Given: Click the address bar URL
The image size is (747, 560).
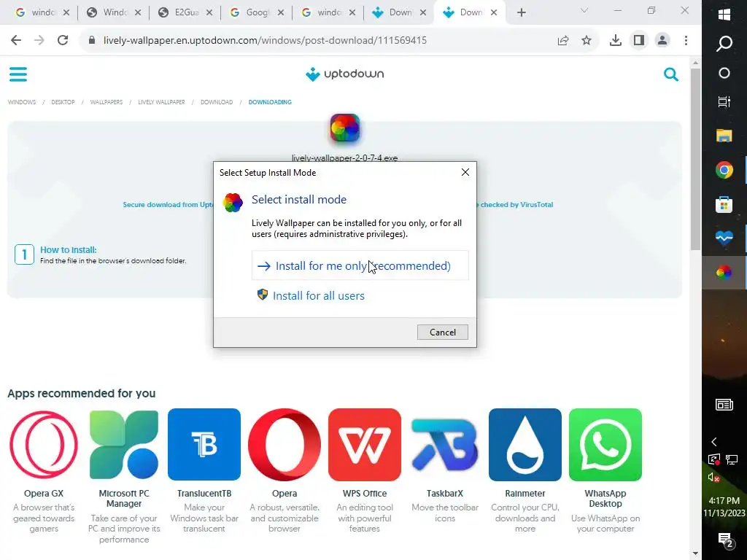Looking at the screenshot, I should coord(265,41).
